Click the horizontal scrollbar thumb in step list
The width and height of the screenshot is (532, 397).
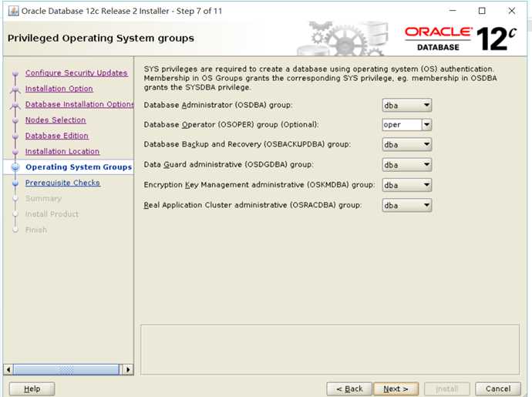tap(66, 369)
